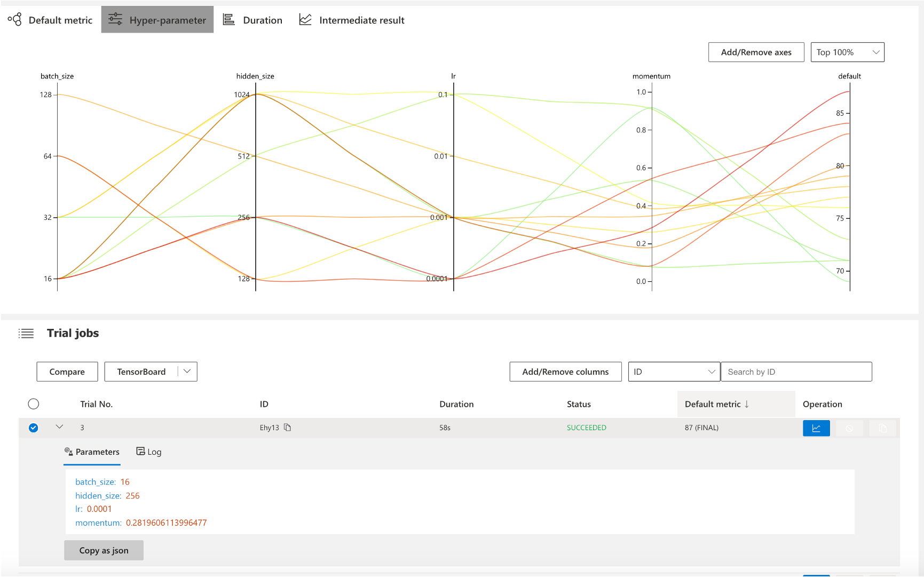Expand the TensorBoard dropdown arrow
This screenshot has height=577, width=924.
[x=187, y=372]
